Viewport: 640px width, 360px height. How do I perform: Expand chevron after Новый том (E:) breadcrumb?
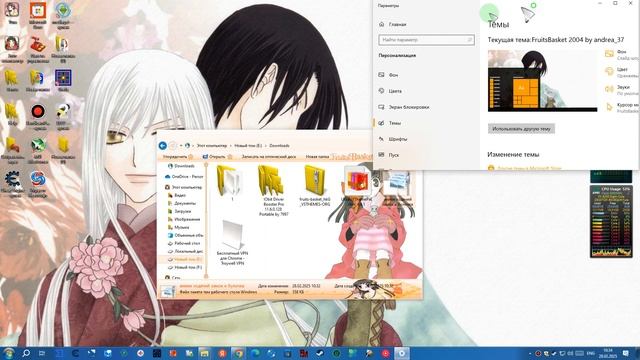pos(266,146)
